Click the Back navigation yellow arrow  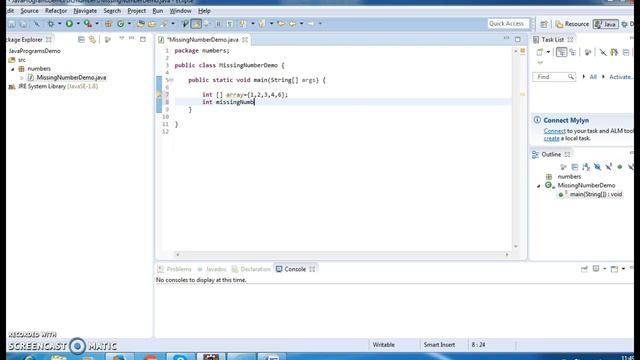click(x=293, y=24)
